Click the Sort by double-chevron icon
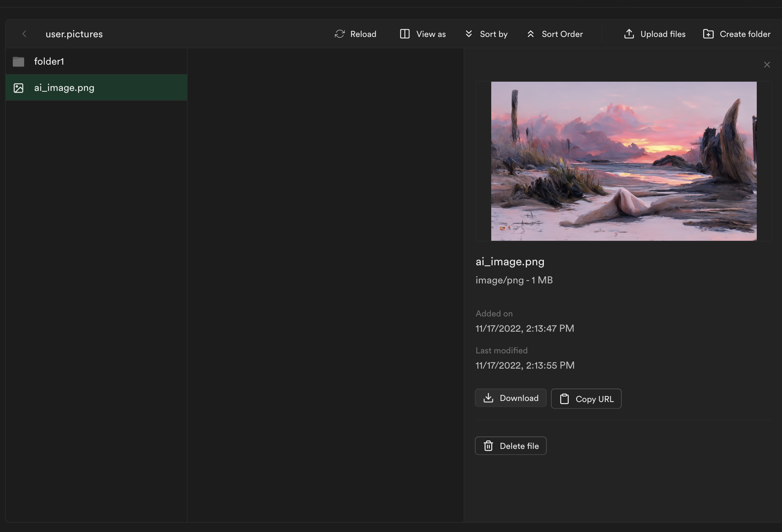This screenshot has height=532, width=782. (x=469, y=34)
